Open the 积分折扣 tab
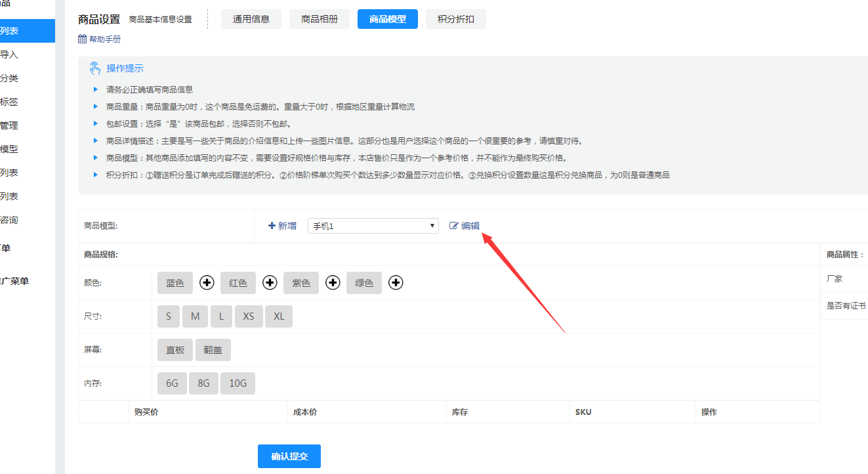 point(455,18)
